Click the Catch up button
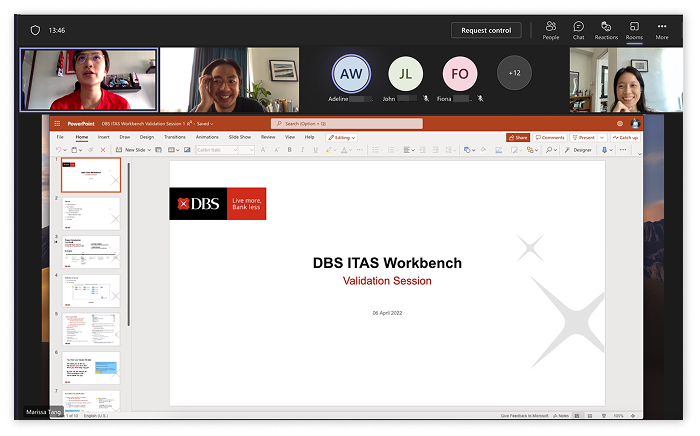The image size is (700, 436). pos(625,137)
